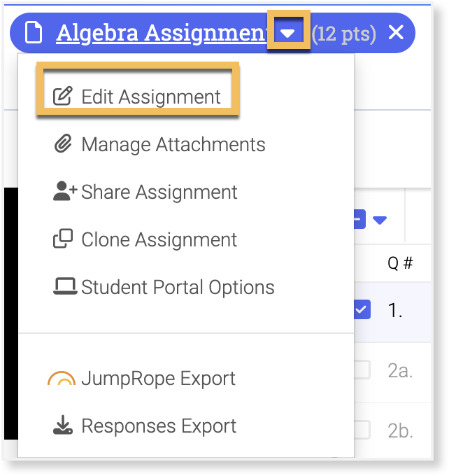449x476 pixels.
Task: Select Manage Attachments from the menu
Action: (173, 145)
